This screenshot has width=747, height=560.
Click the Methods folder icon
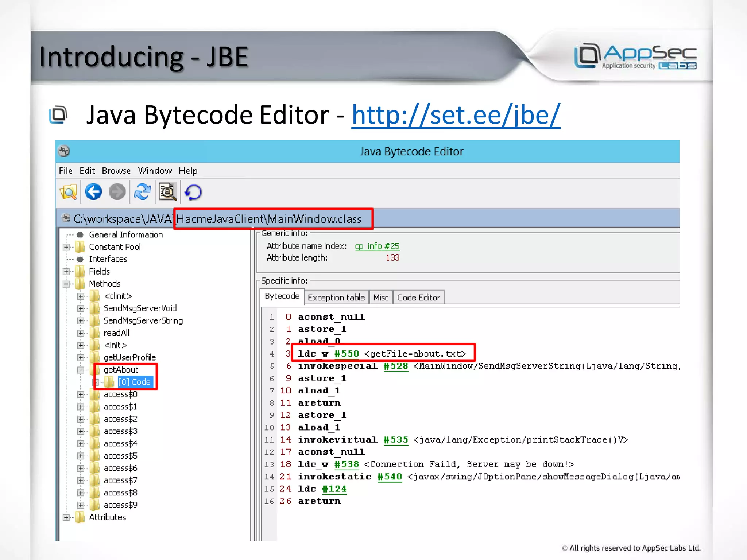(80, 284)
